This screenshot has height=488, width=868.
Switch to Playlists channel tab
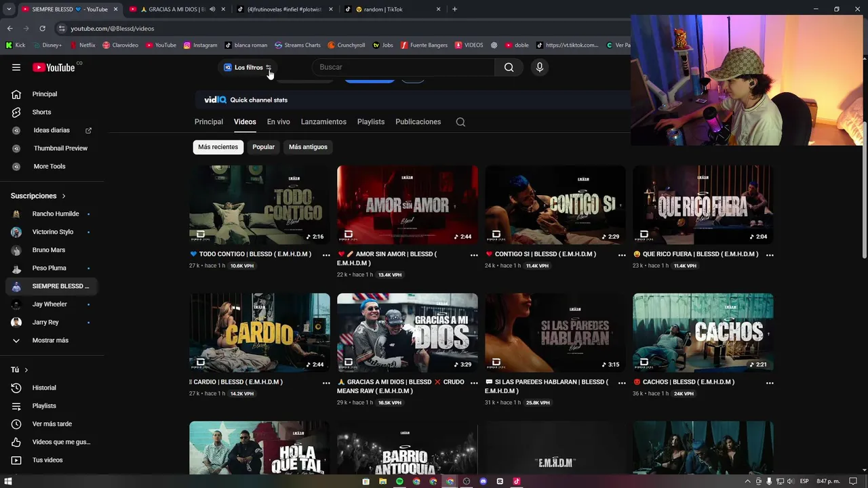(371, 122)
